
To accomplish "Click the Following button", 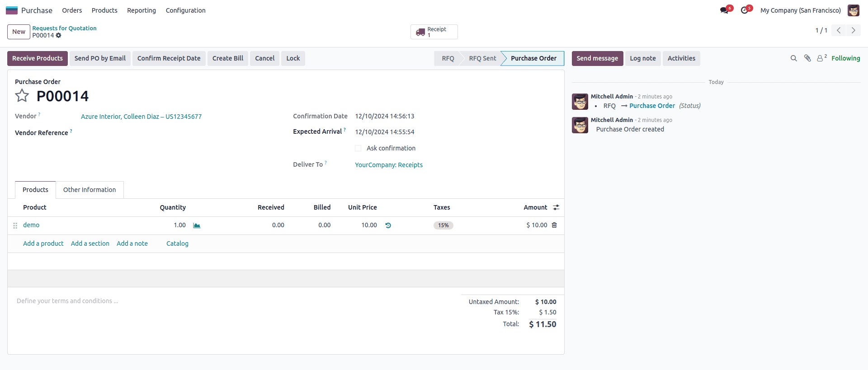I will tap(845, 58).
